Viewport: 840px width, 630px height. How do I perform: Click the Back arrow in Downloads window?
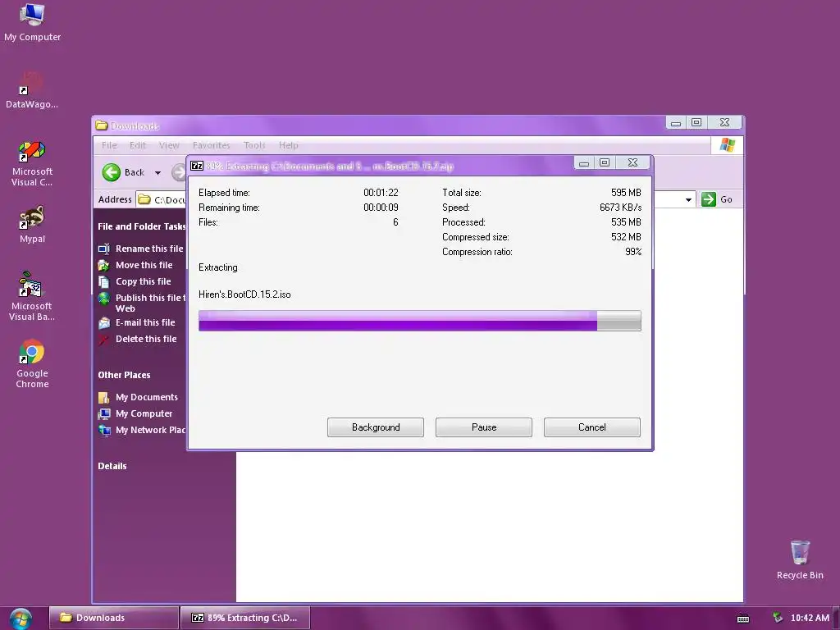coord(112,172)
